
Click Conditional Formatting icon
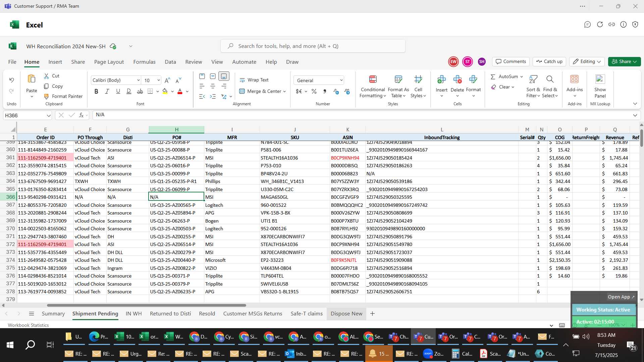(x=373, y=79)
